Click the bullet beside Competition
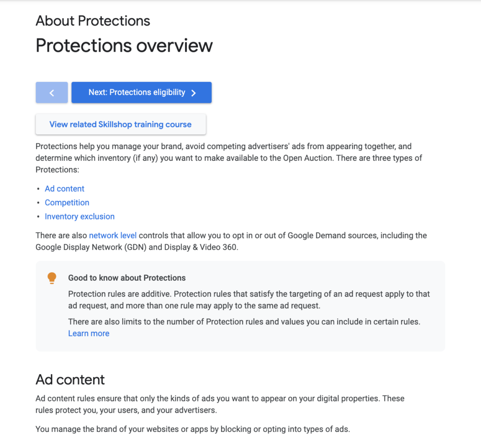 click(x=39, y=203)
